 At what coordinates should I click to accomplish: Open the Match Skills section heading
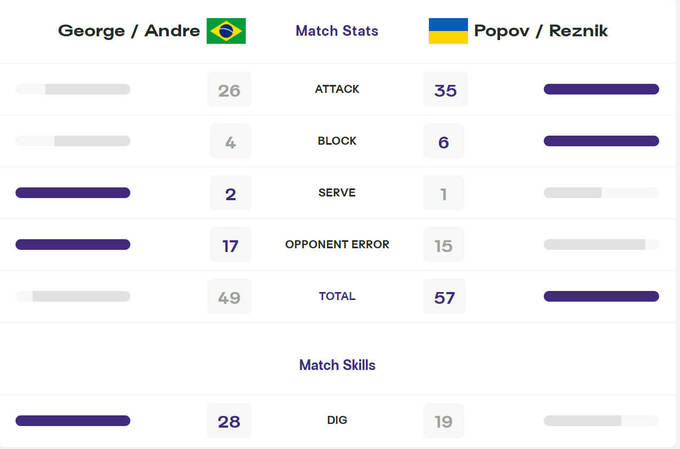337,365
